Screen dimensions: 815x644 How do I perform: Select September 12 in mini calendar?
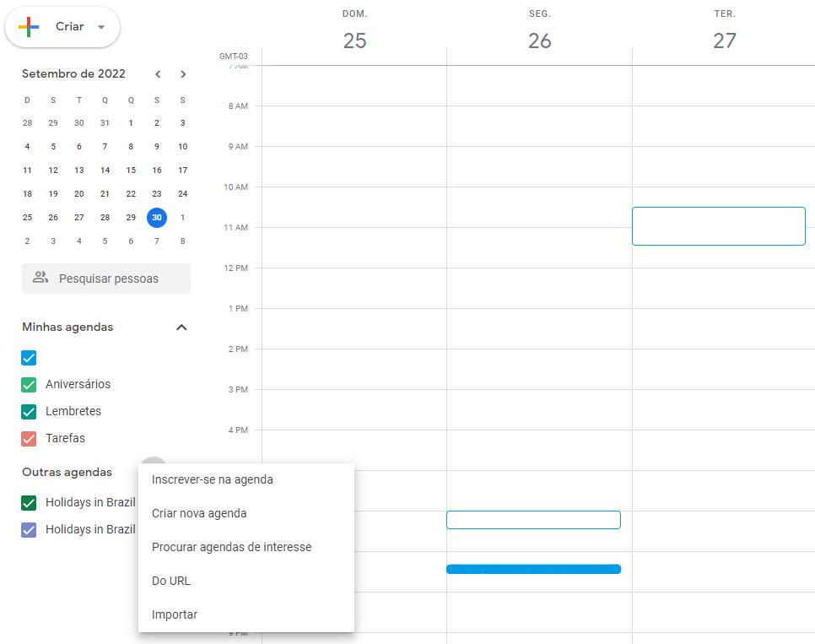53,170
